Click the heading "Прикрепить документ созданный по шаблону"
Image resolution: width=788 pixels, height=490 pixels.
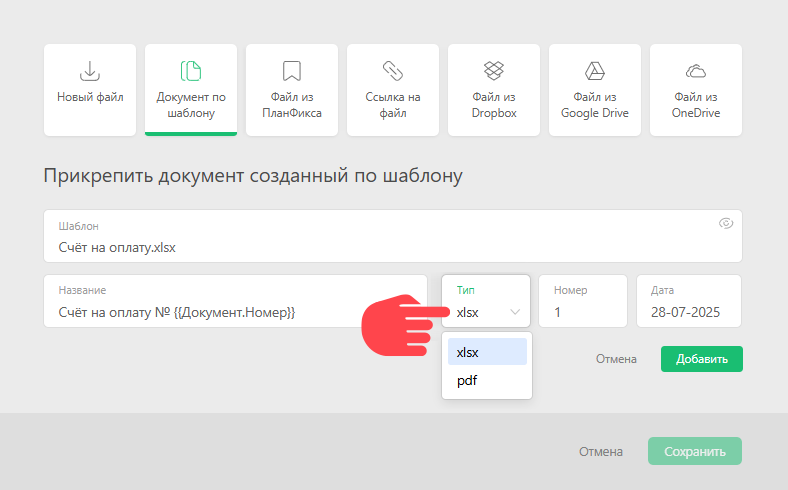click(253, 176)
